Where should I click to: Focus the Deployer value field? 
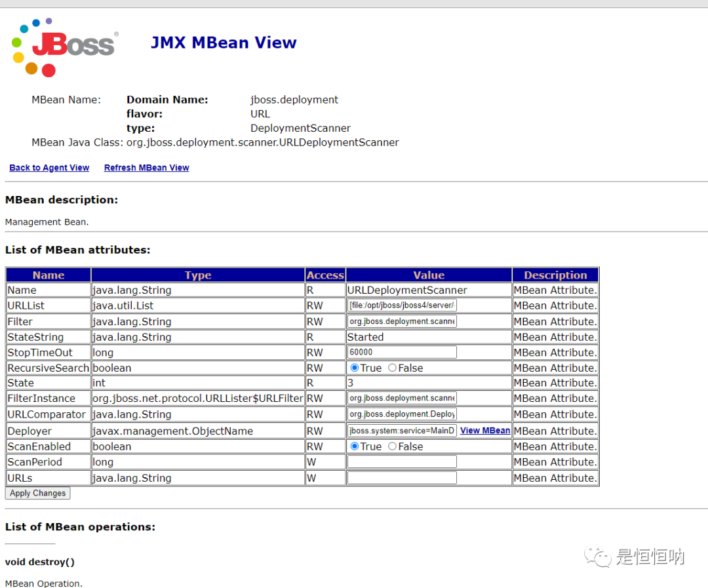click(x=402, y=431)
